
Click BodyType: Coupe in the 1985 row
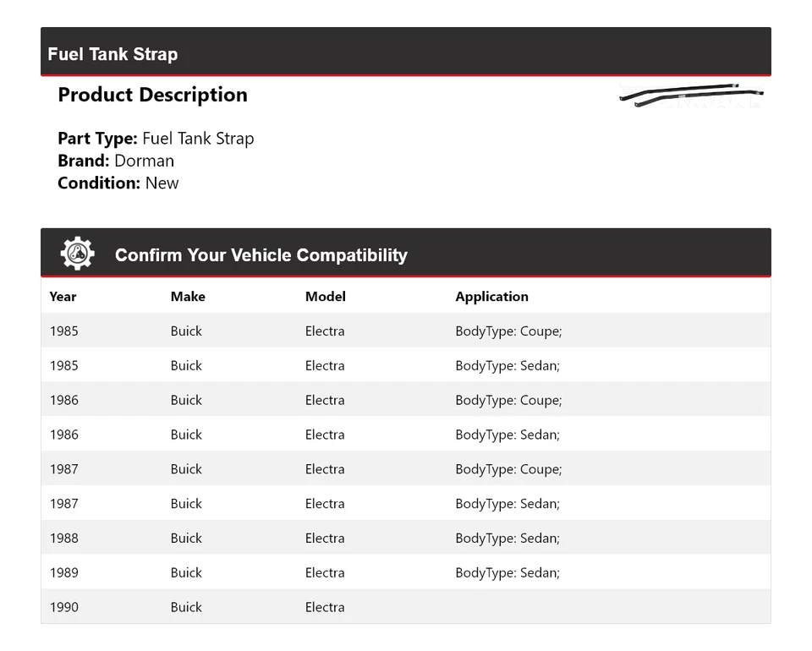point(508,331)
